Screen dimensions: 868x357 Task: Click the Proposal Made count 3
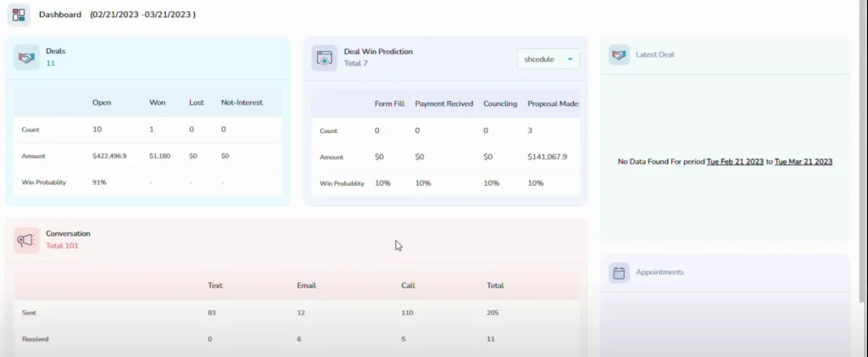(531, 131)
